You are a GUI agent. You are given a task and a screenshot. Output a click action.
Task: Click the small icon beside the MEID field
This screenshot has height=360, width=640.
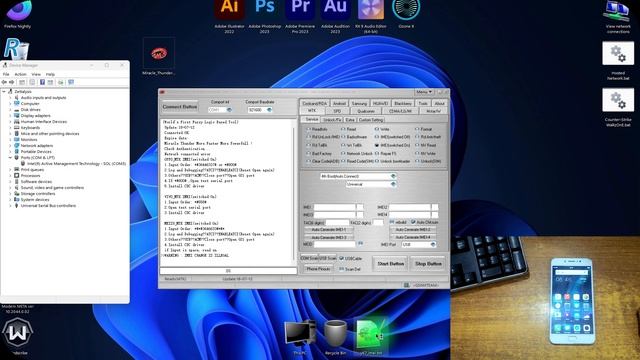360,244
